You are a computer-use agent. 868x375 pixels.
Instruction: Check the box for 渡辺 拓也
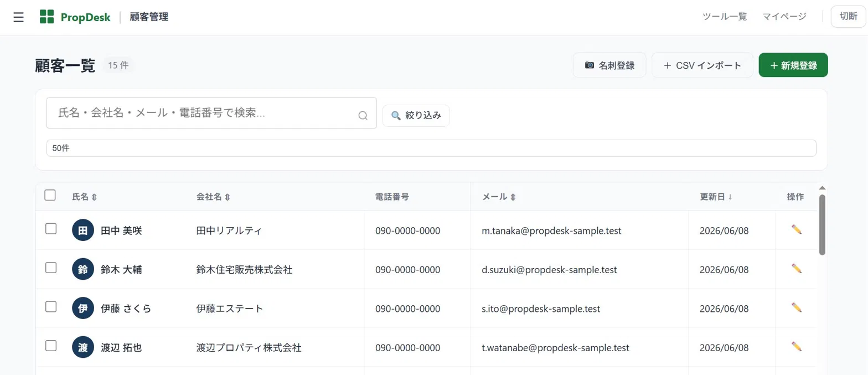51,346
